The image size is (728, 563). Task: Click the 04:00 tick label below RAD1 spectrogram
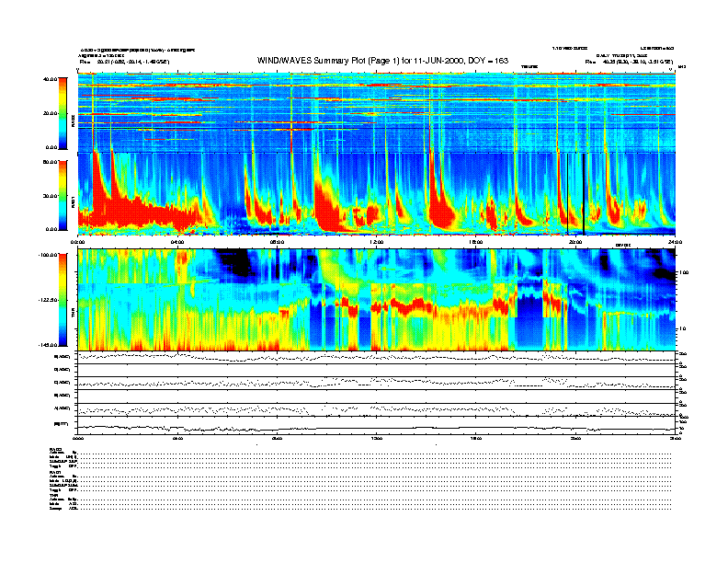tap(177, 242)
